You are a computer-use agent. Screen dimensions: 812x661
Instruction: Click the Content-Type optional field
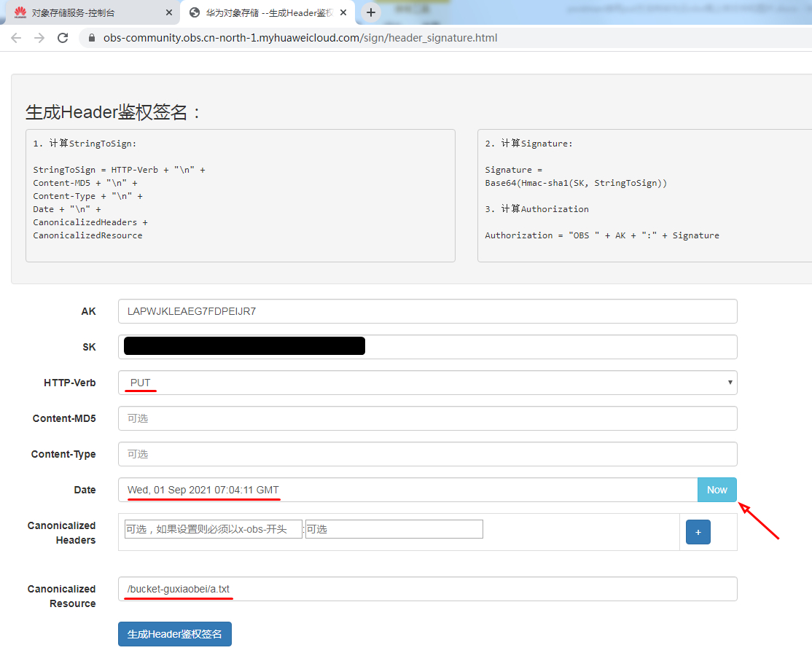pyautogui.click(x=427, y=454)
